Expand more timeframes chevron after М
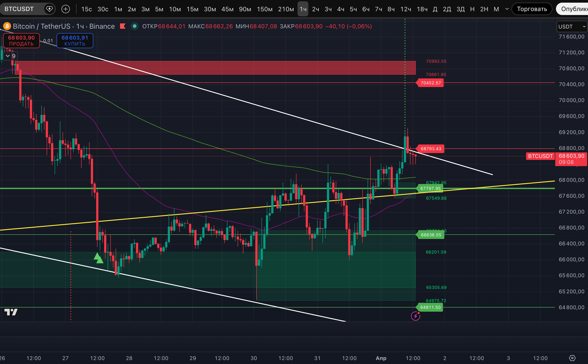The image size is (588, 364). coord(507,9)
